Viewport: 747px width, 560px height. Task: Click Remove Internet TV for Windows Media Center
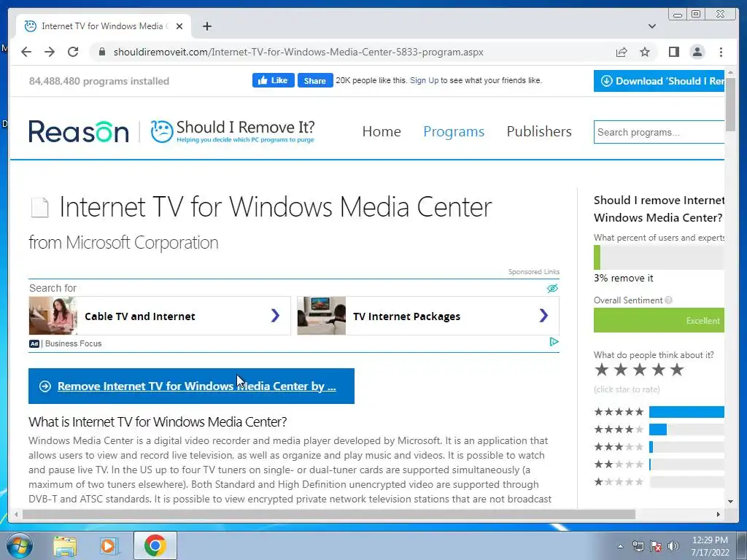click(191, 386)
